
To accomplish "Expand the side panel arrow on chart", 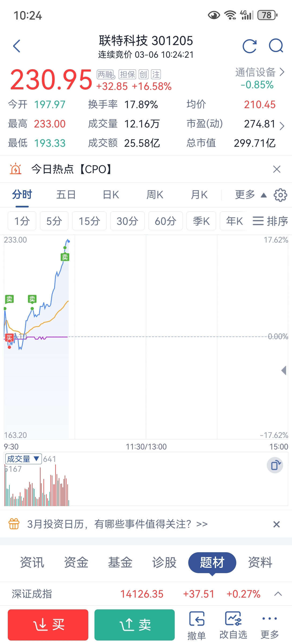I will tap(284, 371).
